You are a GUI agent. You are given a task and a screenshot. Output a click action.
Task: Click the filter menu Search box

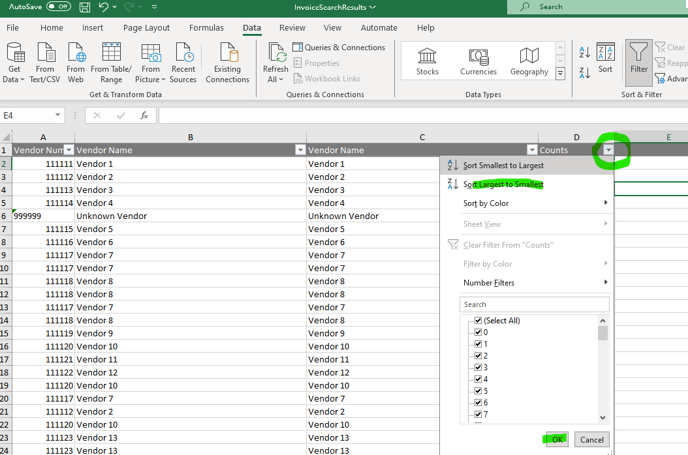(x=534, y=305)
